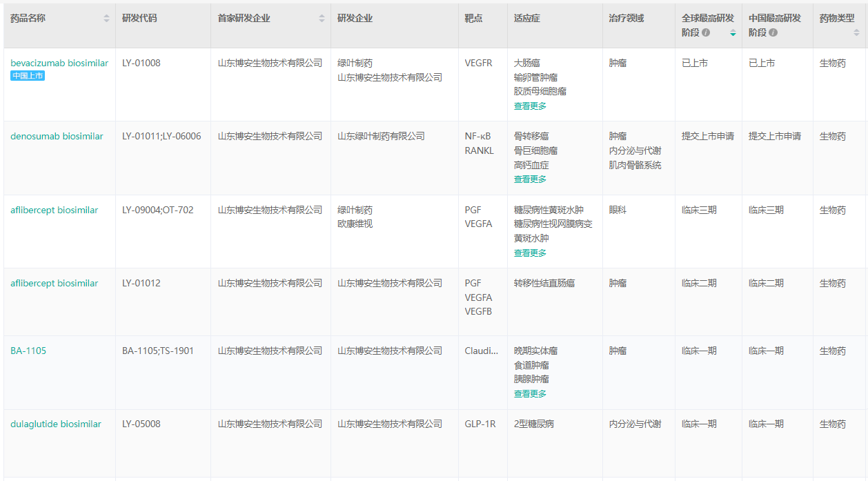Click the 靶点 column header
The image size is (868, 481).
473,19
